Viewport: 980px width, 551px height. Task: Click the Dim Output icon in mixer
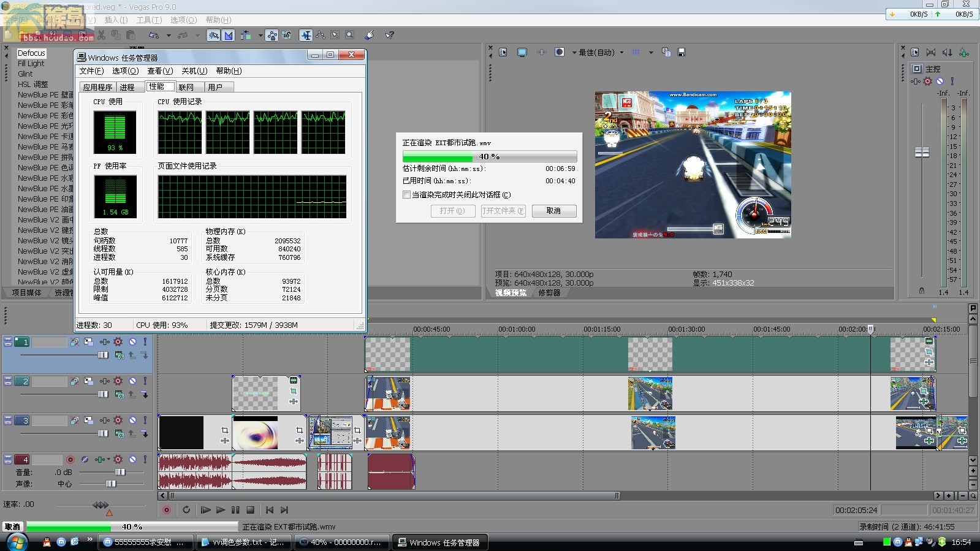[947, 53]
